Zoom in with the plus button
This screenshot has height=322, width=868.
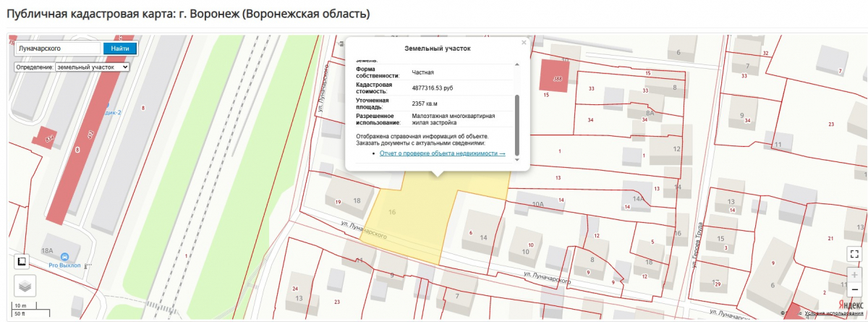tap(855, 275)
